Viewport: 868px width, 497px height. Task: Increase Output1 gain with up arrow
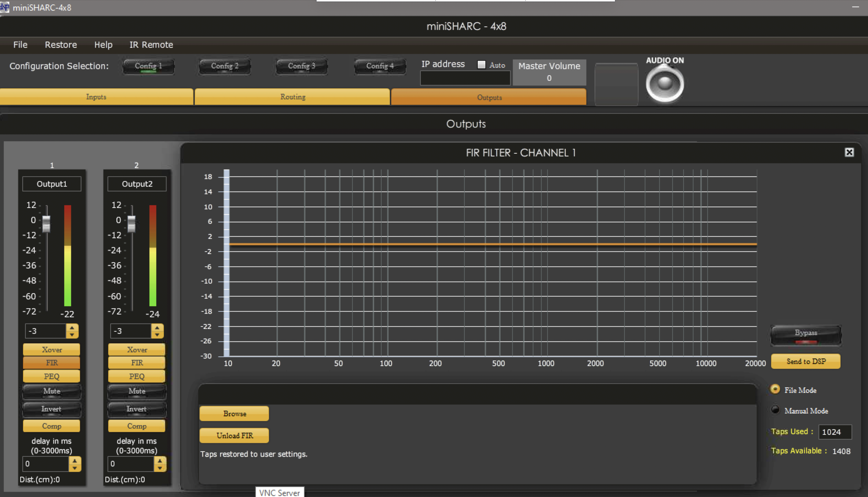pyautogui.click(x=72, y=328)
